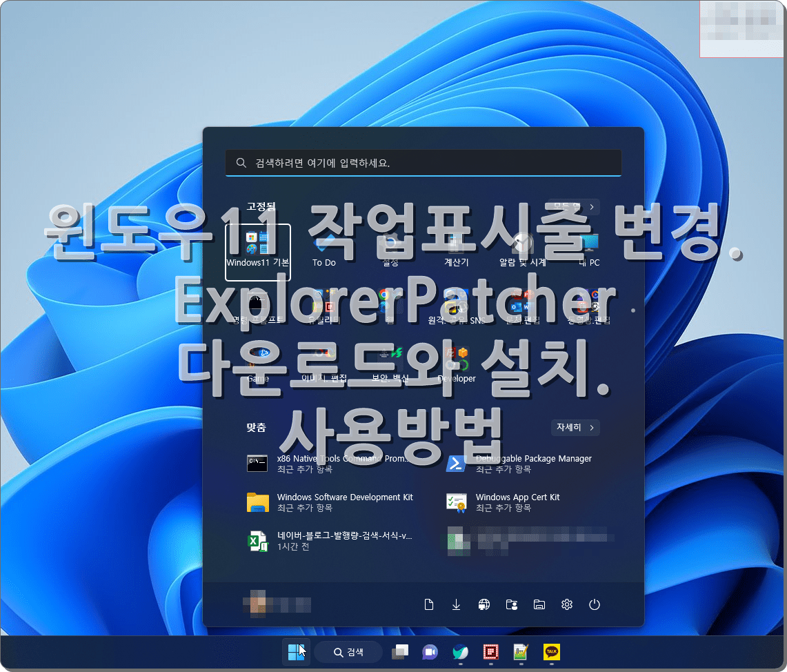Open the Downloads folder icon in Start footer
The image size is (787, 672).
tap(456, 605)
